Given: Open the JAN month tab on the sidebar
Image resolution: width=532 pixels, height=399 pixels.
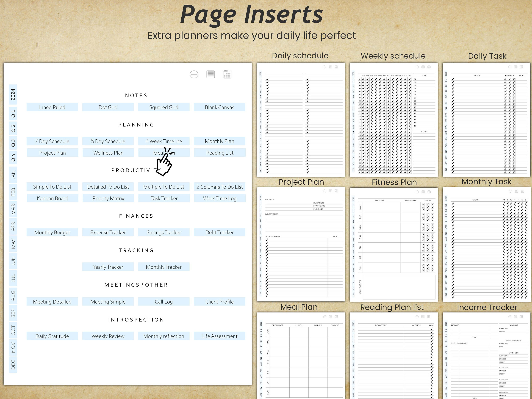Looking at the screenshot, I should [14, 175].
